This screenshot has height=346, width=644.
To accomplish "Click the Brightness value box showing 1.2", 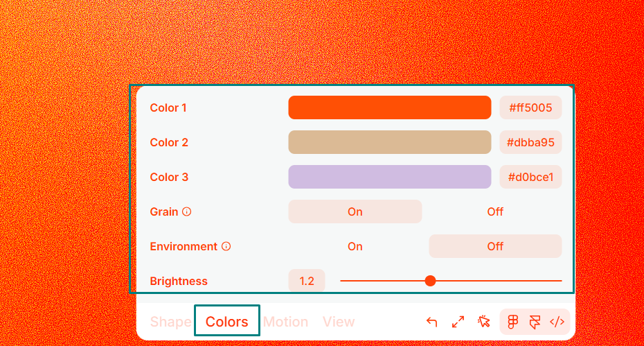I will point(306,281).
